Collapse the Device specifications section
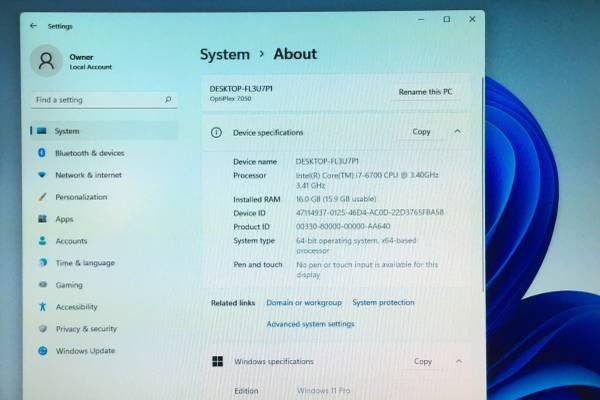Viewport: 600px width, 400px height. [x=458, y=131]
